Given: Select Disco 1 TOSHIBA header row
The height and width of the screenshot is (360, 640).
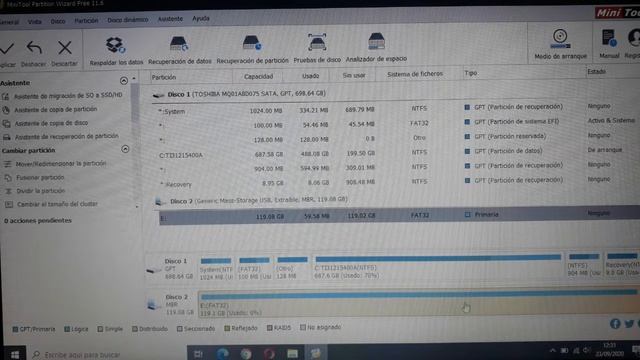Looking at the screenshot, I should (245, 94).
